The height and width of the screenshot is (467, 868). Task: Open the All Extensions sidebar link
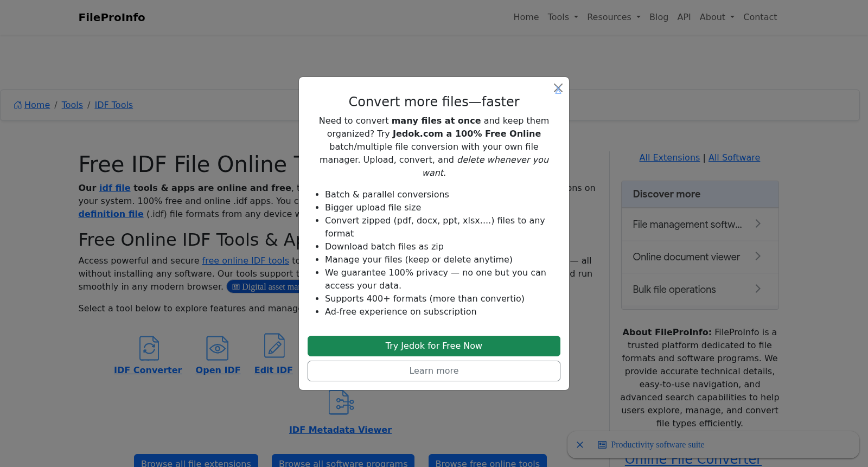tap(669, 158)
